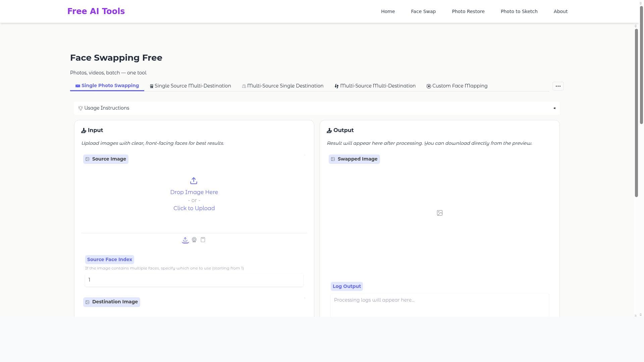
Task: Open the Multi-Source Single Destination tab
Action: click(x=283, y=86)
